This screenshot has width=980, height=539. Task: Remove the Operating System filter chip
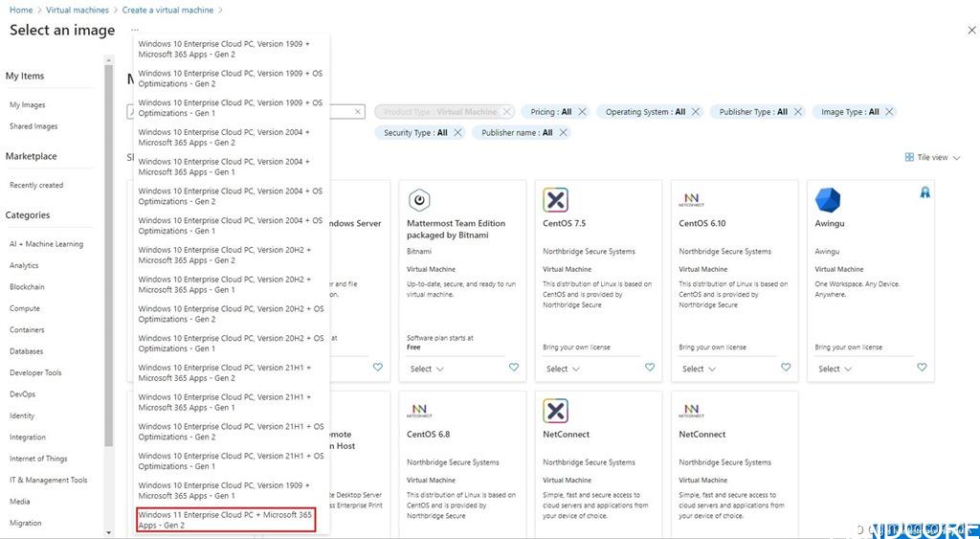pyautogui.click(x=696, y=112)
